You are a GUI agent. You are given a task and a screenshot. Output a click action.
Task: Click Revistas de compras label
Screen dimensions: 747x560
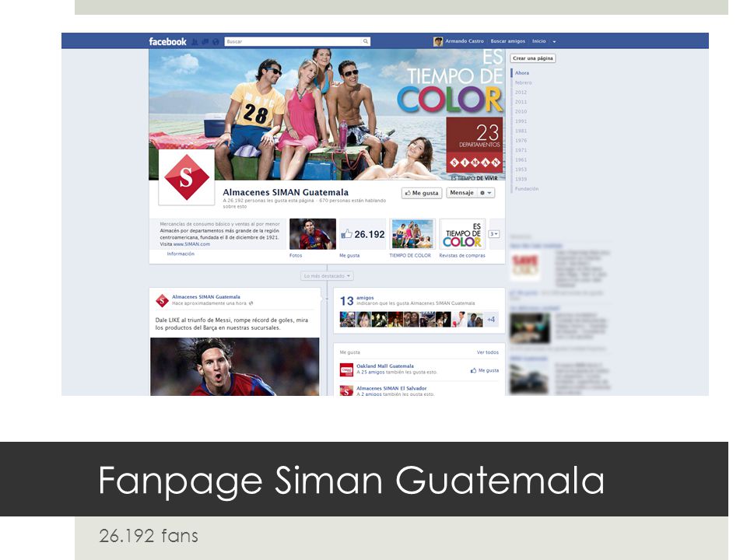pos(462,256)
